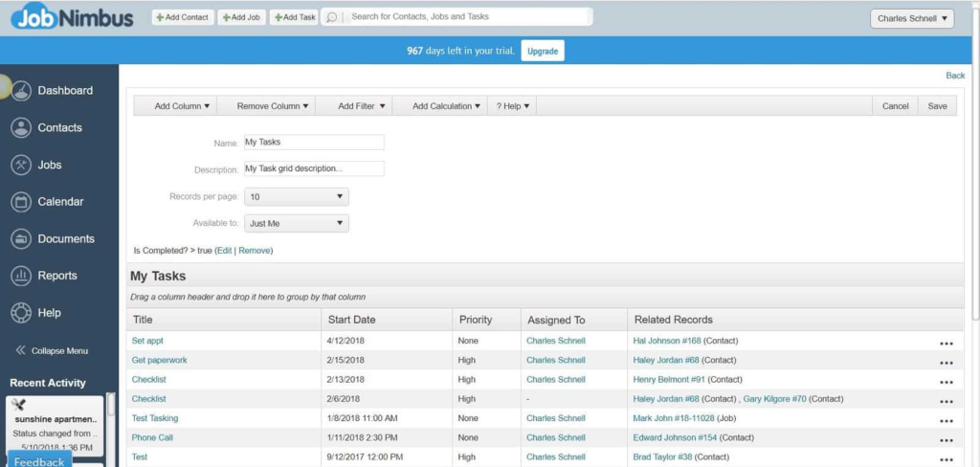Click sunshine apartment activity icon
The image size is (980, 467).
pyautogui.click(x=18, y=405)
